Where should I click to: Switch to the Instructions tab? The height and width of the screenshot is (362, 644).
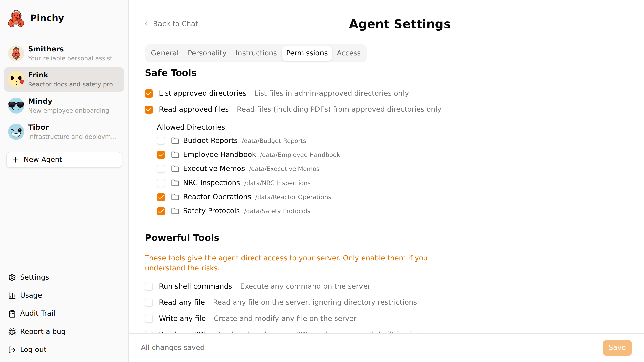tap(256, 53)
